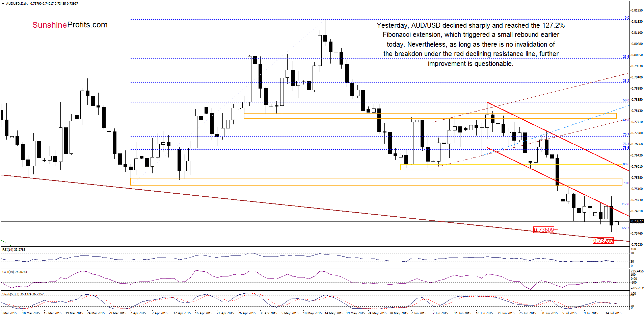Click the 0.73460 price axis label

(637, 234)
